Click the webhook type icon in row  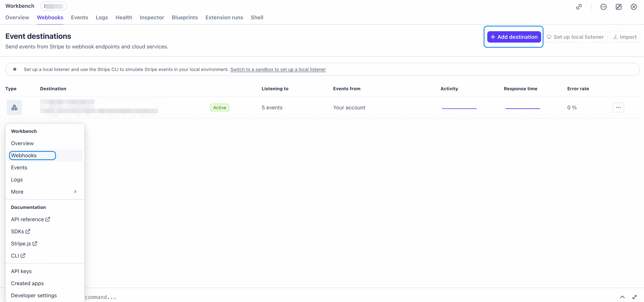(x=14, y=108)
